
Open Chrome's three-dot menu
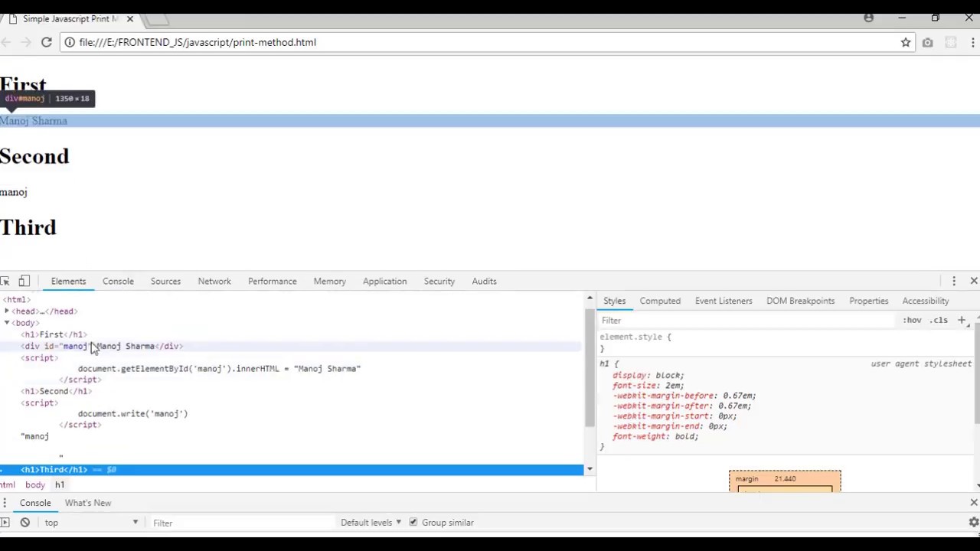[973, 42]
